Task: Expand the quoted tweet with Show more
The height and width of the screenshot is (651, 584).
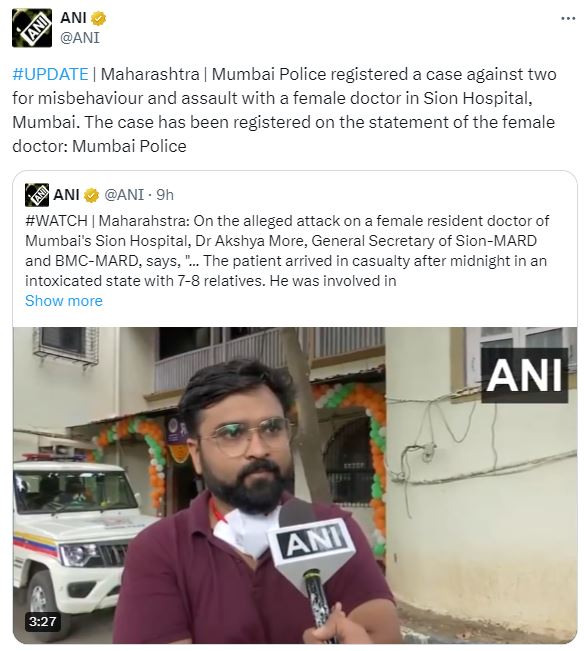Action: [x=64, y=301]
